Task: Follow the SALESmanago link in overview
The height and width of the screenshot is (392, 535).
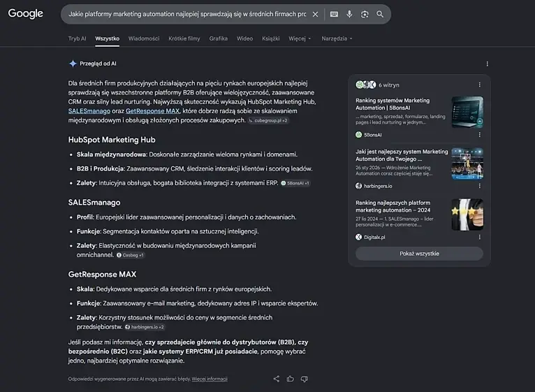Action: pos(89,111)
